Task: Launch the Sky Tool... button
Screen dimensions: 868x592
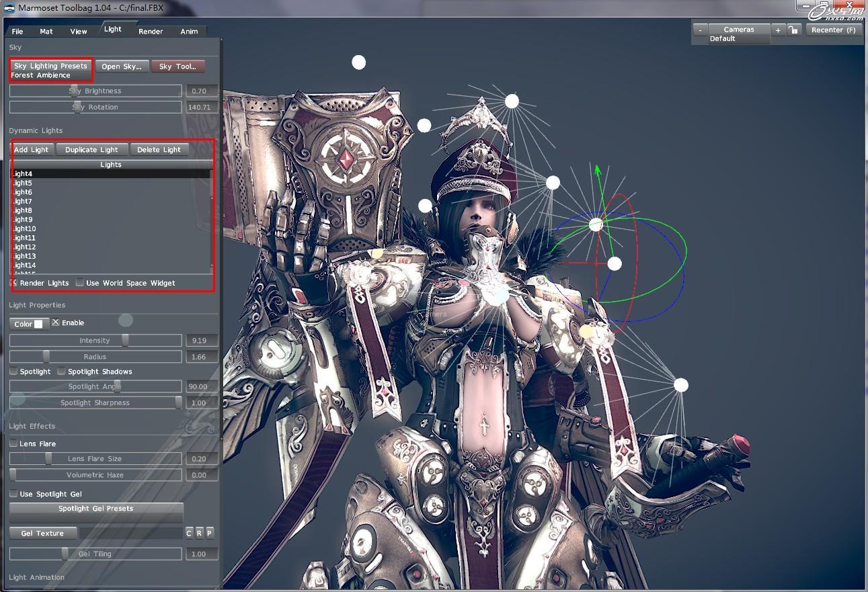Action: [178, 67]
